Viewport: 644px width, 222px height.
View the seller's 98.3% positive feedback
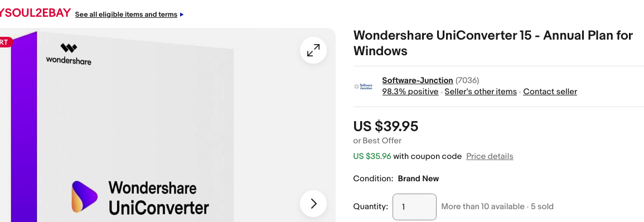click(x=410, y=91)
